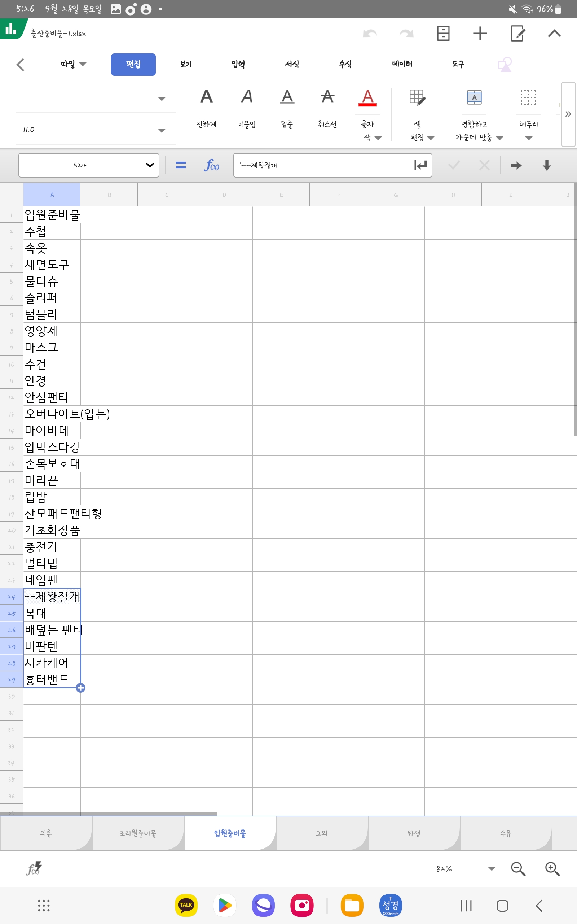Image resolution: width=577 pixels, height=924 pixels.
Task: Open the KakaoTalk app in the dock
Action: point(186,905)
